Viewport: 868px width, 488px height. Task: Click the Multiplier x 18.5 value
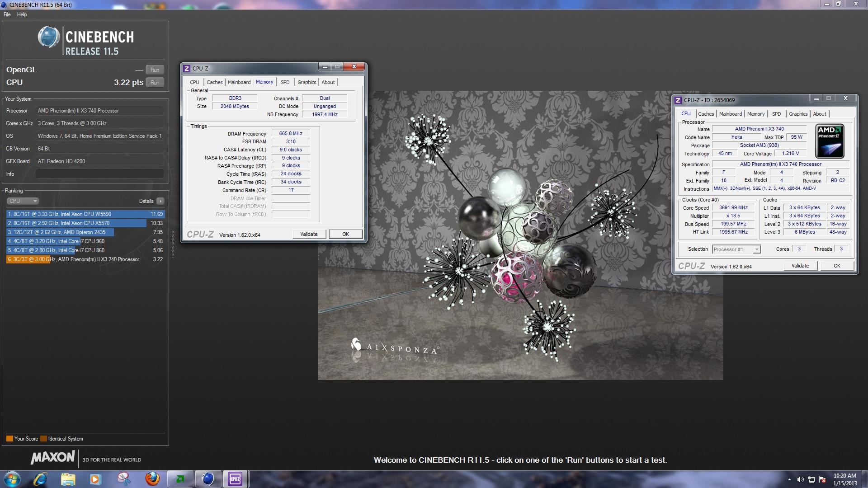tap(733, 216)
